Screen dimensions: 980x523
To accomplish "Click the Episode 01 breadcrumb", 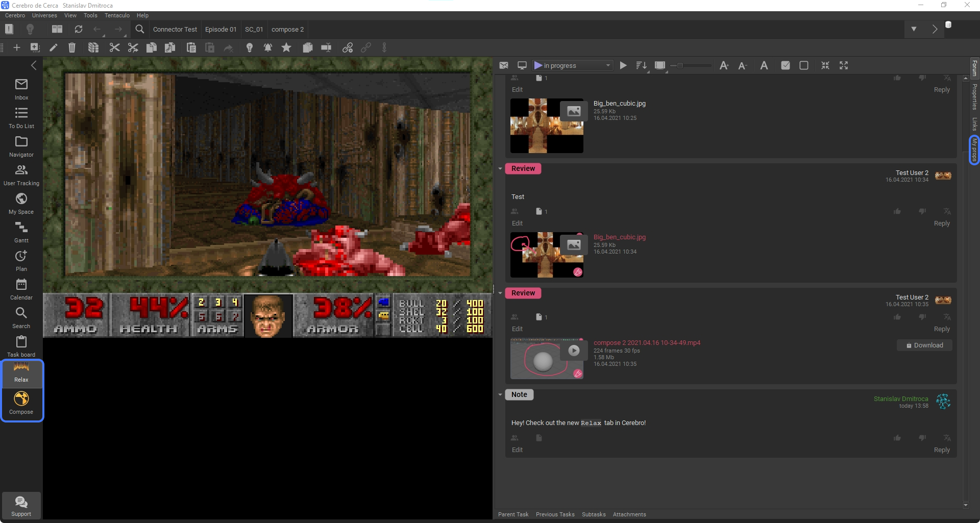I will tap(220, 29).
